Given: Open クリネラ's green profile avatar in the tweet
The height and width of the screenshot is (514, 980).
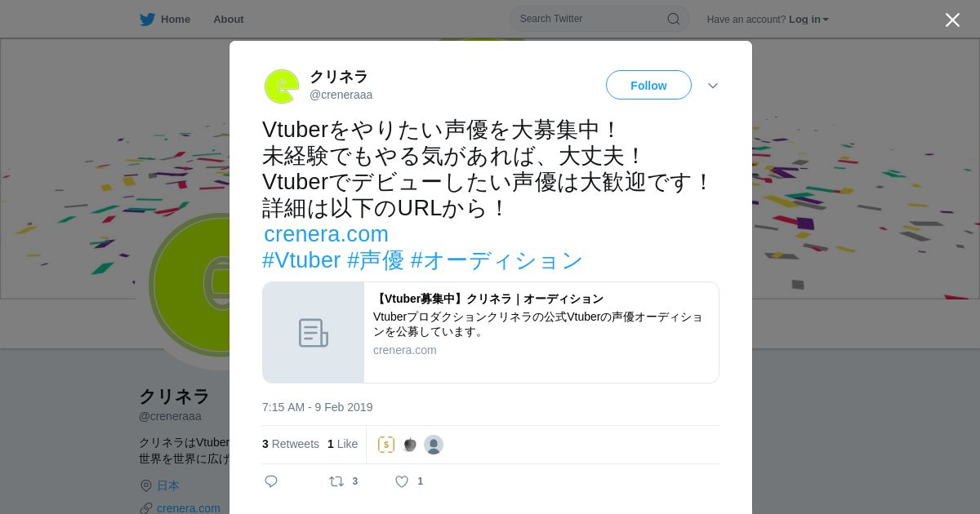Looking at the screenshot, I should [x=282, y=86].
